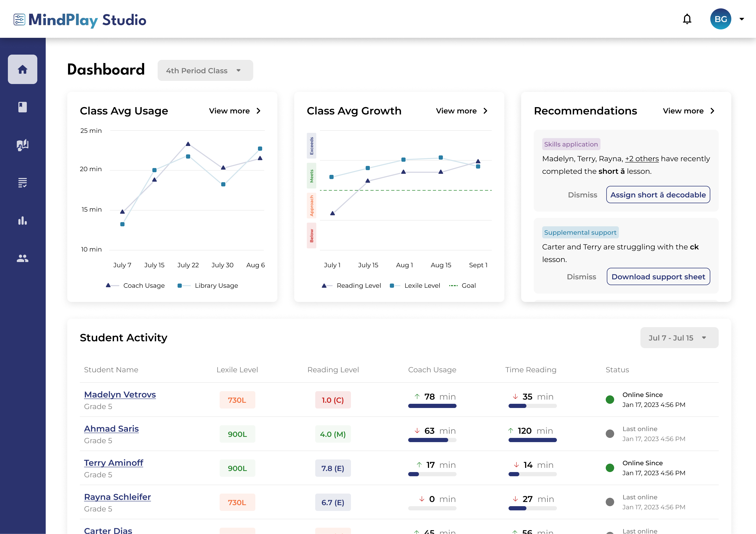
Task: Open Madelyn Vetrovs student profile
Action: (x=120, y=395)
